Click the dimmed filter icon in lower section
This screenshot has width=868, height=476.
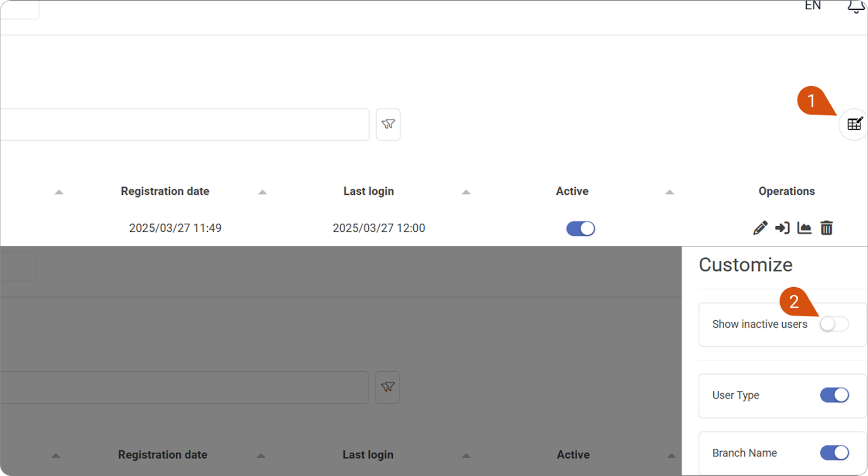click(x=387, y=387)
